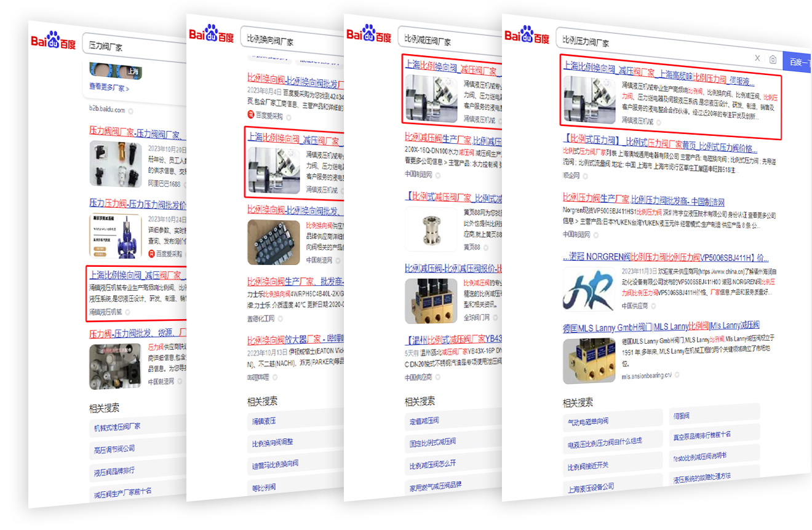Open the valve-parts thumbnail beside 阿里巴巴1688
The width and height of the screenshot is (812, 530).
click(x=116, y=164)
